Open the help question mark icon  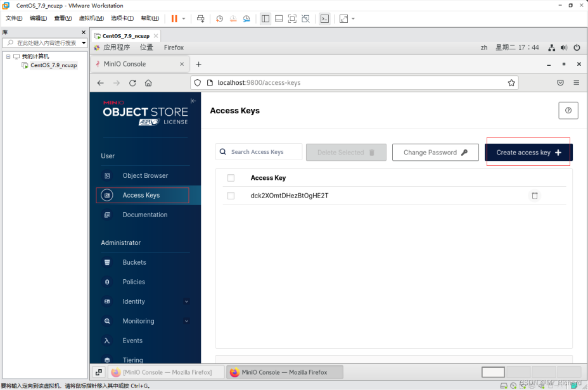(x=568, y=110)
